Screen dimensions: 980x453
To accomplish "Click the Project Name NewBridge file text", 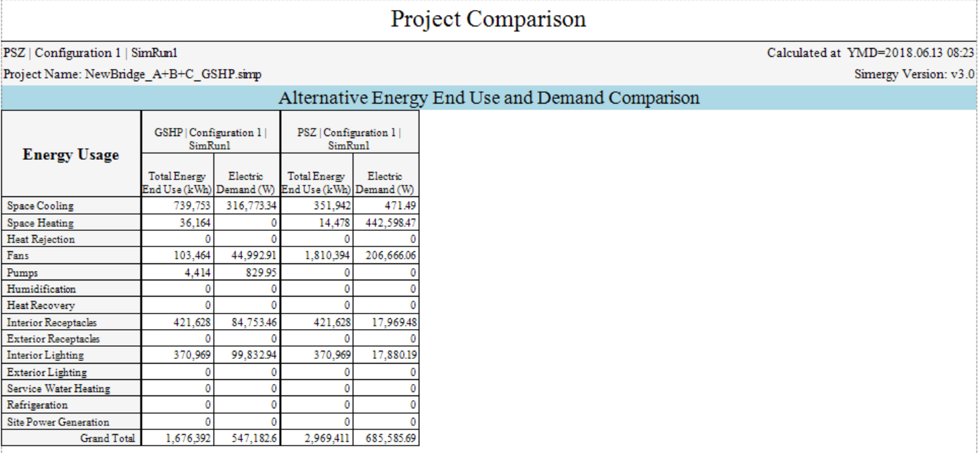I will [x=132, y=74].
